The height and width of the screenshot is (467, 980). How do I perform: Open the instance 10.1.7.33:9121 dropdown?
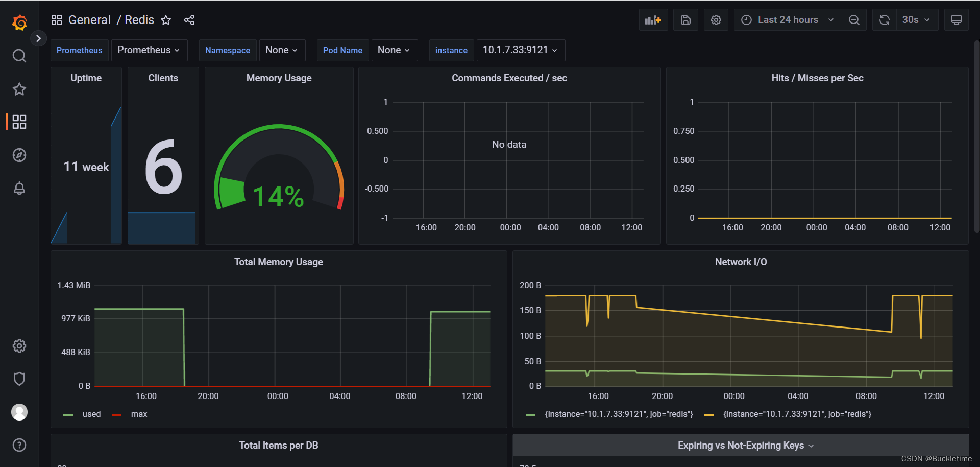coord(521,50)
